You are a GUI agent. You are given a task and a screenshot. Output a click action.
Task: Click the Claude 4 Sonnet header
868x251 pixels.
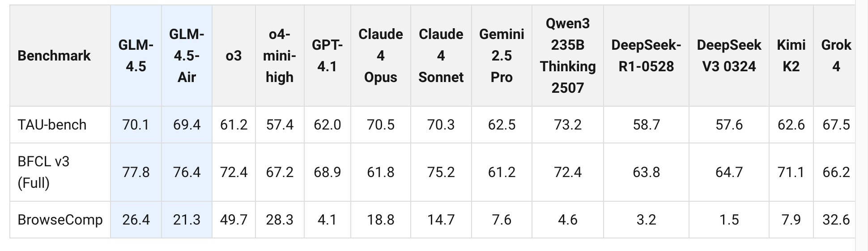[x=441, y=56]
